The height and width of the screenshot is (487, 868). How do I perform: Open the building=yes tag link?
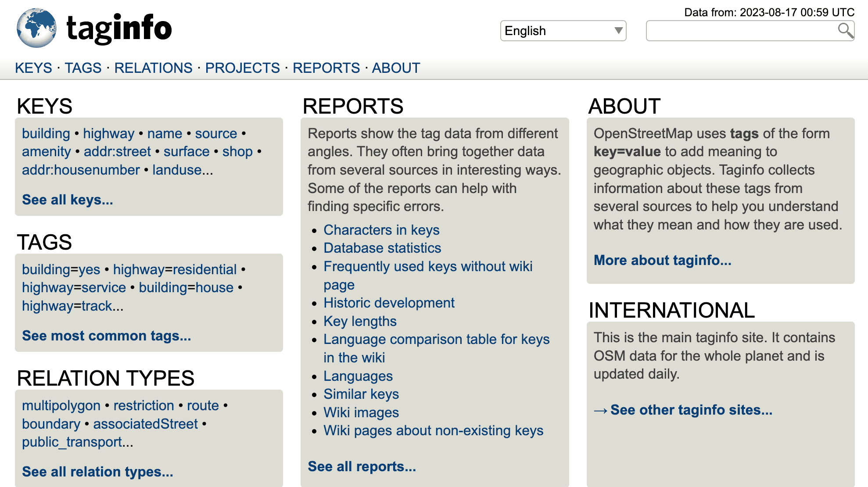click(61, 269)
